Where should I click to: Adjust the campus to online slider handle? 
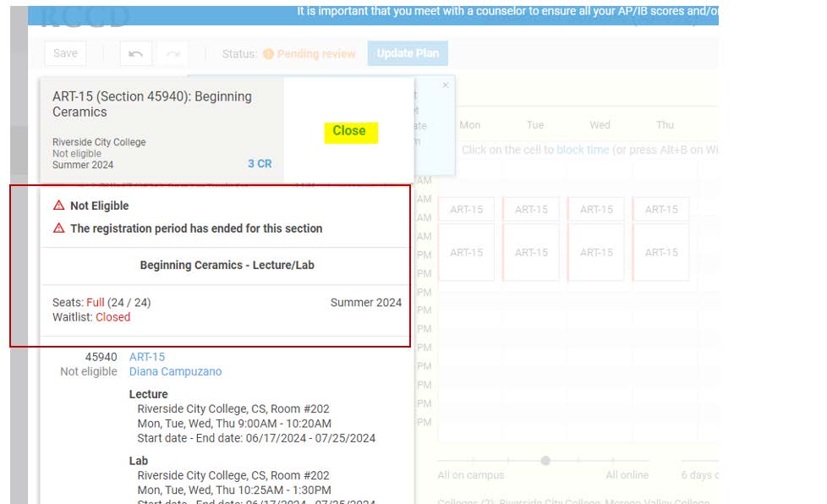545,461
